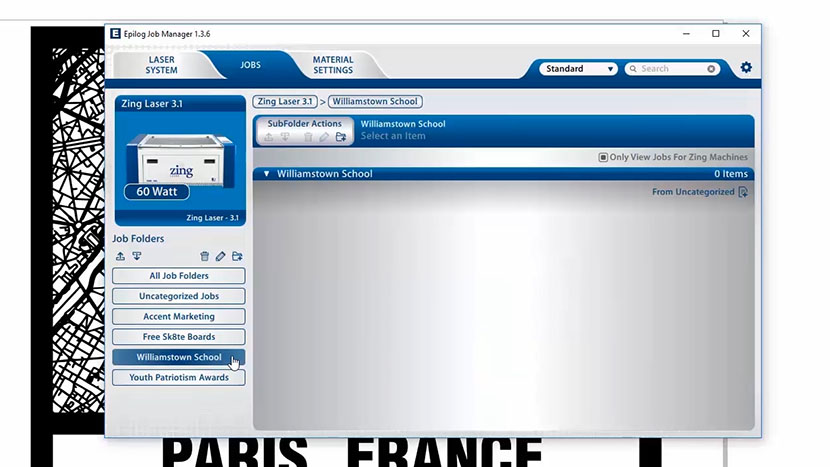Click inside the Search input field
The width and height of the screenshot is (830, 467).
click(670, 69)
